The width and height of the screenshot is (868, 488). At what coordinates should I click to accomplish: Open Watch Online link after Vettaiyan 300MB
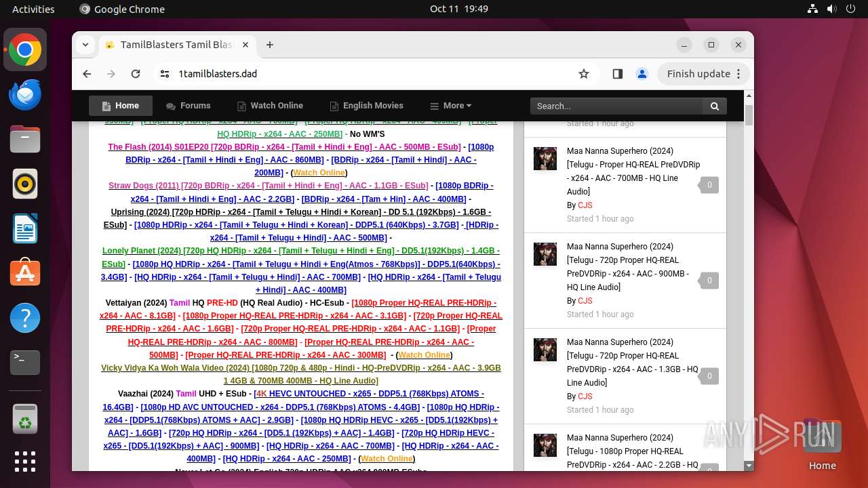click(425, 355)
